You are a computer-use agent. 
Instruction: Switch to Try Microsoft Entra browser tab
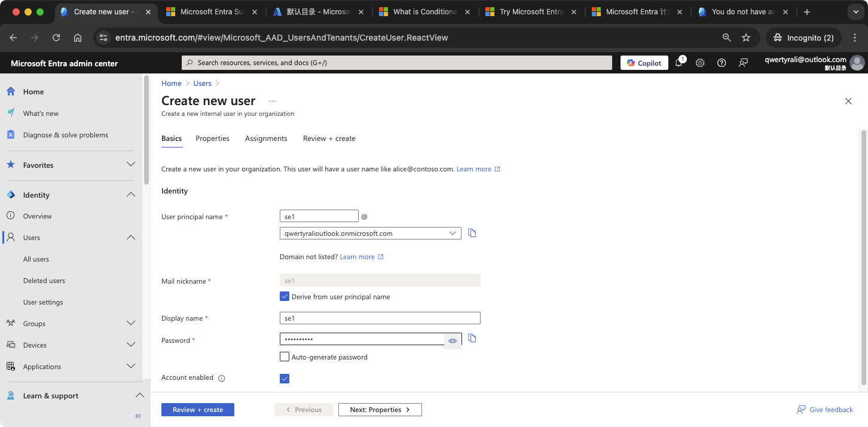coord(531,12)
